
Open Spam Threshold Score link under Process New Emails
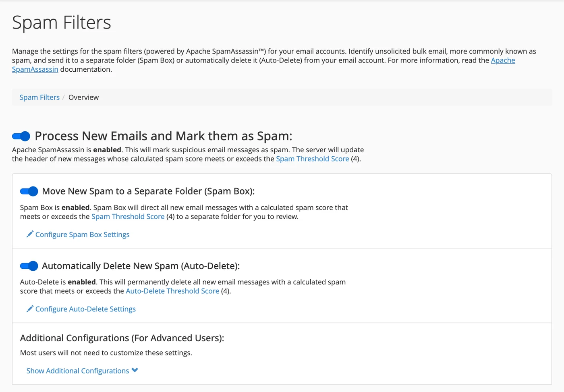[x=313, y=159]
